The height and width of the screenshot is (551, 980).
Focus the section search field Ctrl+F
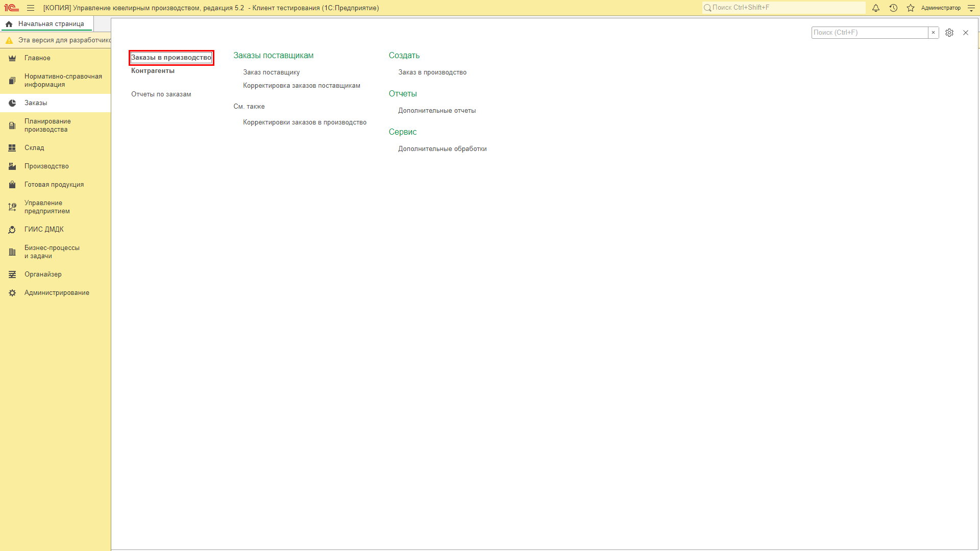pos(870,33)
